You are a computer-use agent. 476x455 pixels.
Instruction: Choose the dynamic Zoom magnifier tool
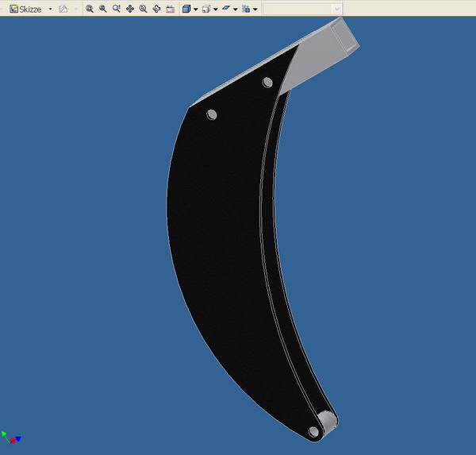point(117,9)
